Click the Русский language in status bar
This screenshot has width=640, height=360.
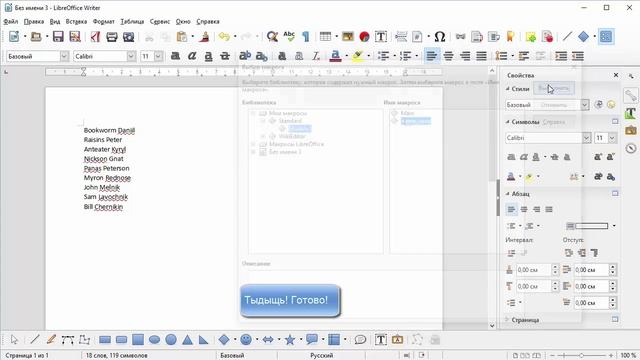pyautogui.click(x=322, y=356)
